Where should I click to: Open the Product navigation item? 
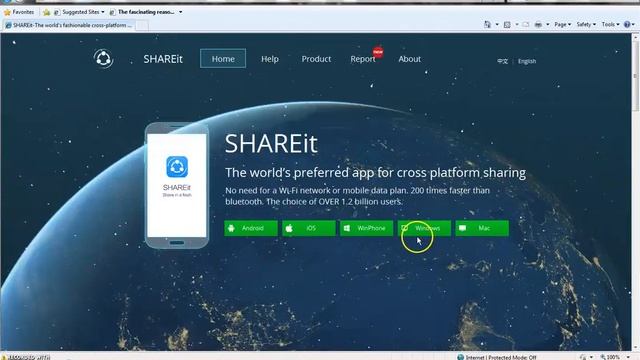(316, 59)
